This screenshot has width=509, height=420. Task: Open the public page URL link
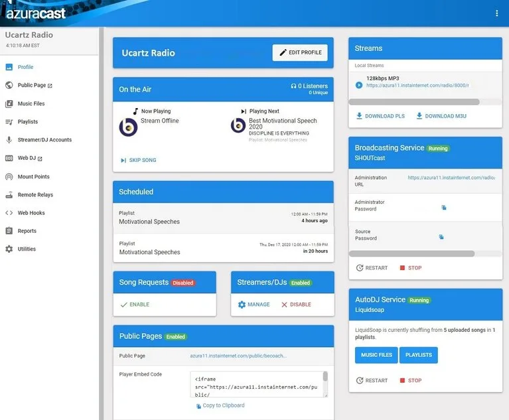(238, 356)
